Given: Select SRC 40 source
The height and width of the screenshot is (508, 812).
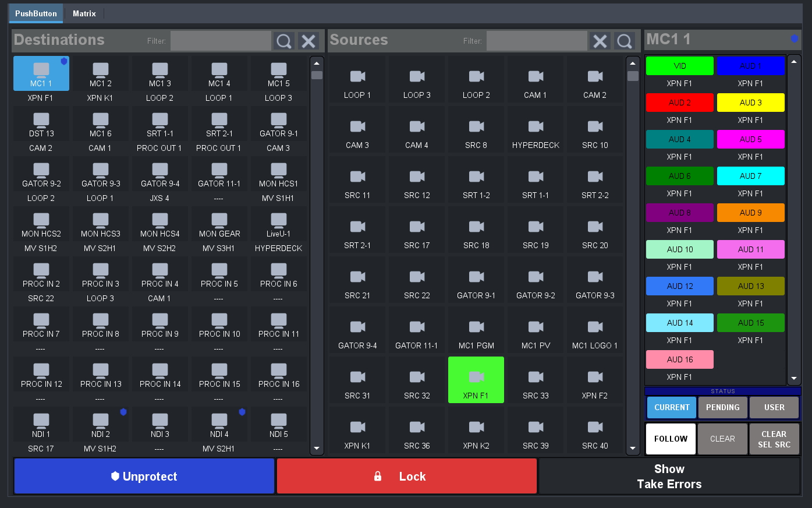Looking at the screenshot, I should pyautogui.click(x=595, y=430).
